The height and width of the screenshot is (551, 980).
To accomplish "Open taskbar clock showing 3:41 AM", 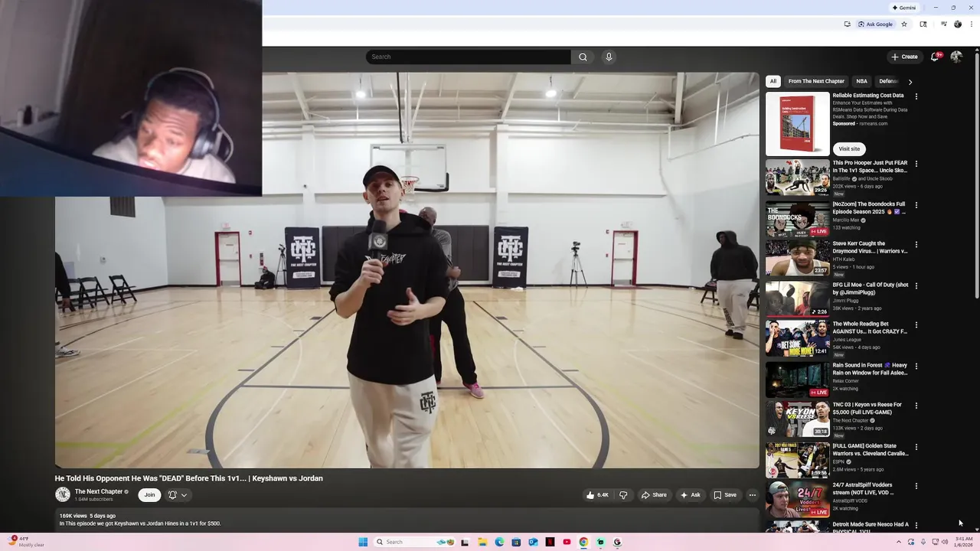I will 964,542.
